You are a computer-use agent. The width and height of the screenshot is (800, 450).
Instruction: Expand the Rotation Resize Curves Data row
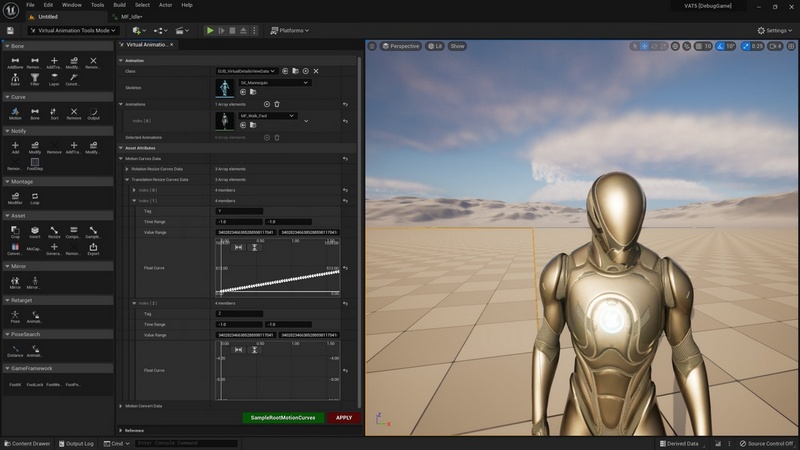[127, 168]
